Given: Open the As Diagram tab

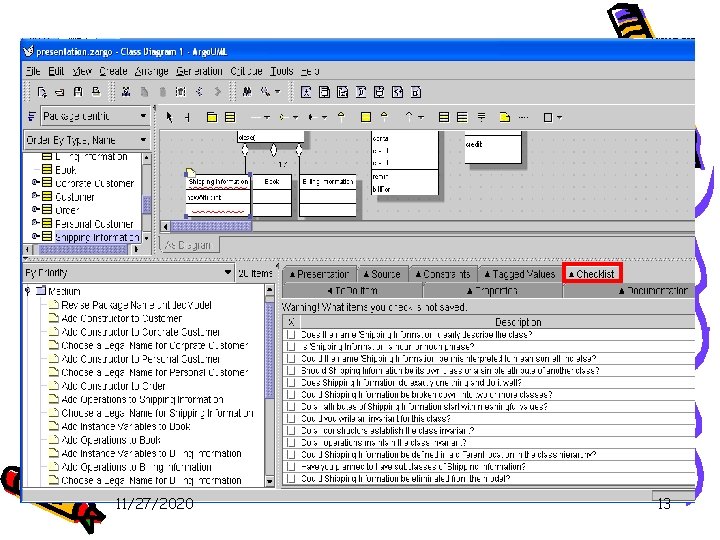Looking at the screenshot, I should coord(188,245).
